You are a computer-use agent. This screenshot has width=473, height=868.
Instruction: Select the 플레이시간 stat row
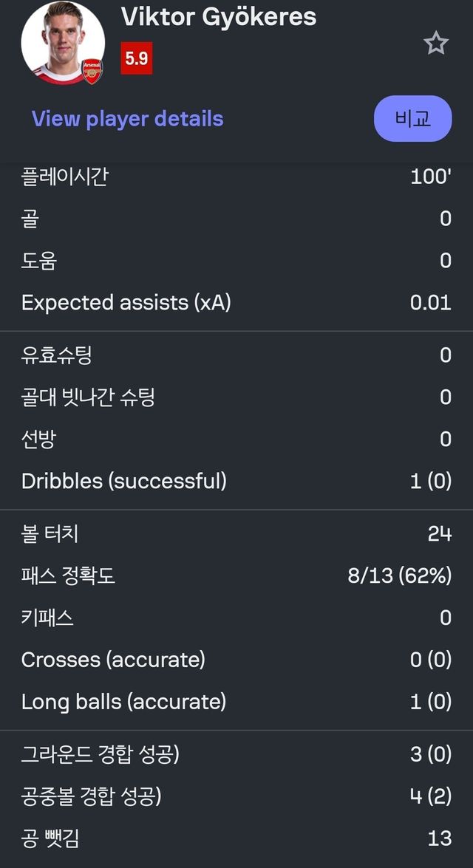(x=236, y=176)
